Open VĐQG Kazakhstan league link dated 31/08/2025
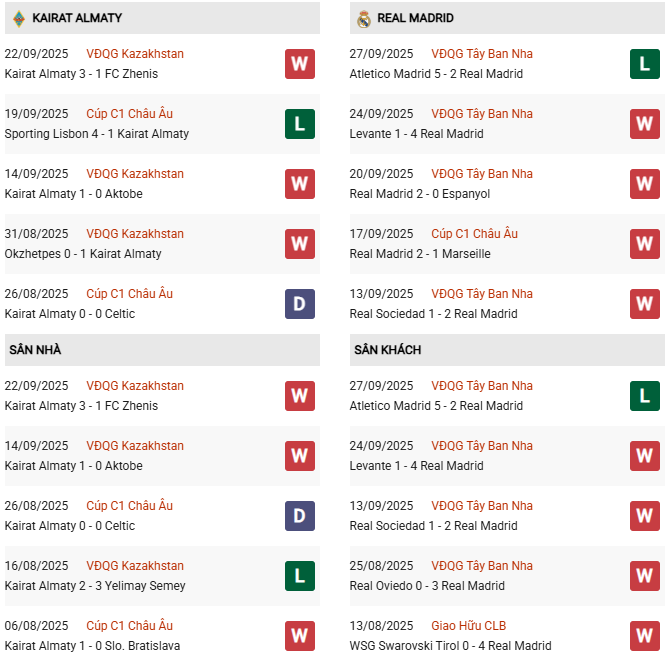This screenshot has height=660, width=666. click(x=135, y=234)
